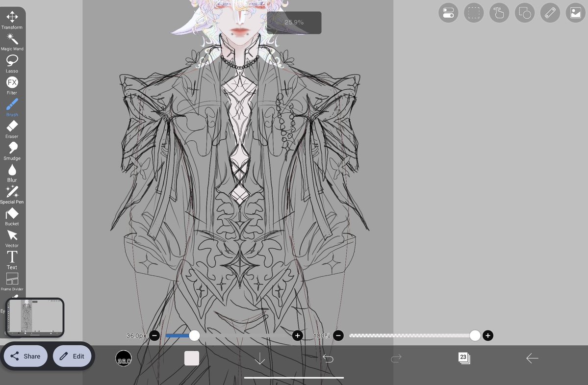
Task: Undo the last stroke
Action: click(x=328, y=359)
